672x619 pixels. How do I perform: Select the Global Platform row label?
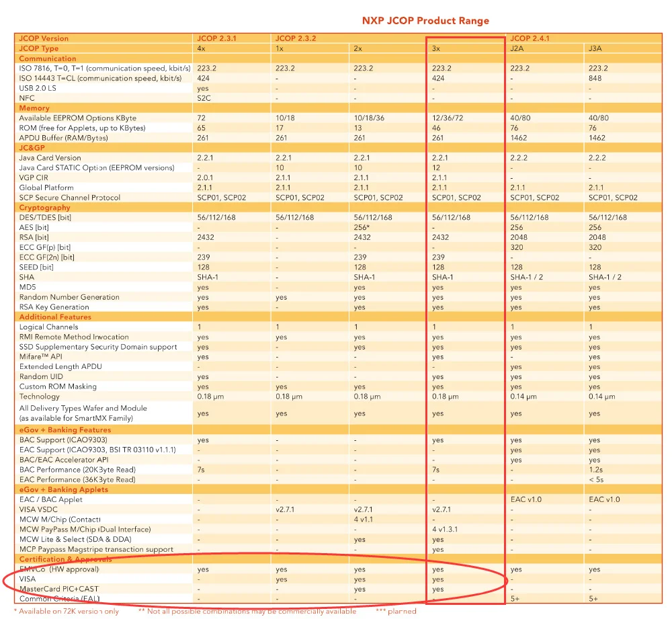(x=46, y=188)
